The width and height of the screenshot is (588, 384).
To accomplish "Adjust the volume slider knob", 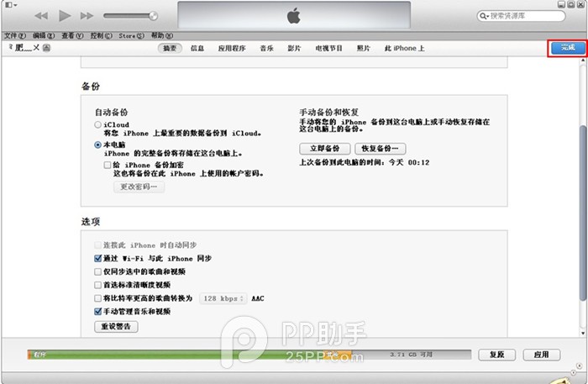I will click(x=152, y=15).
